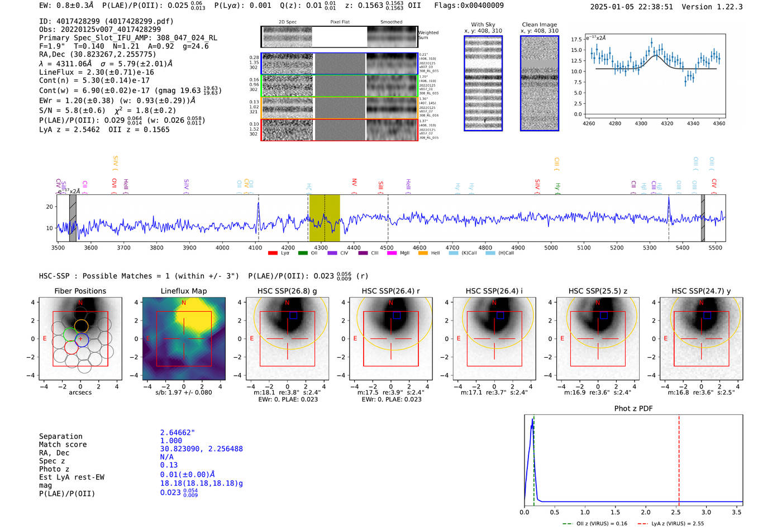The width and height of the screenshot is (782, 532).
Task: Click the Match score value 1.000
Action: (171, 440)
